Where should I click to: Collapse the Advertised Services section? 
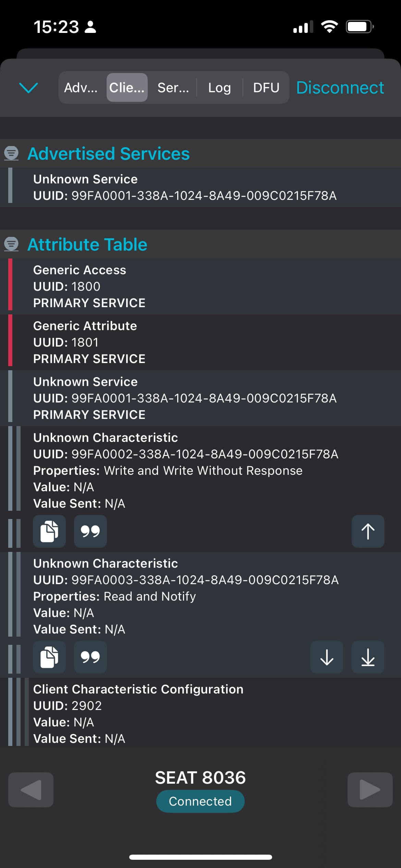pos(11,153)
